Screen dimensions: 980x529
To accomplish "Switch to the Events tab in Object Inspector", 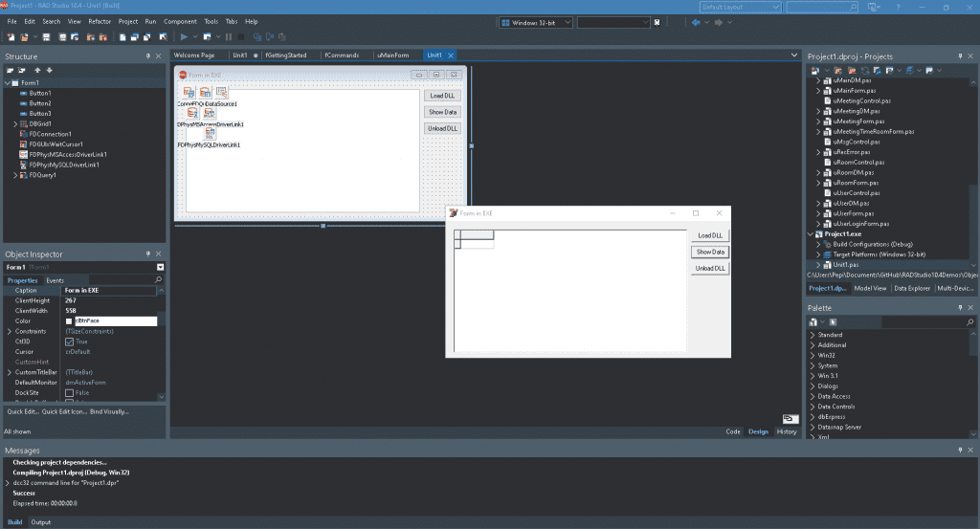I will tap(55, 280).
